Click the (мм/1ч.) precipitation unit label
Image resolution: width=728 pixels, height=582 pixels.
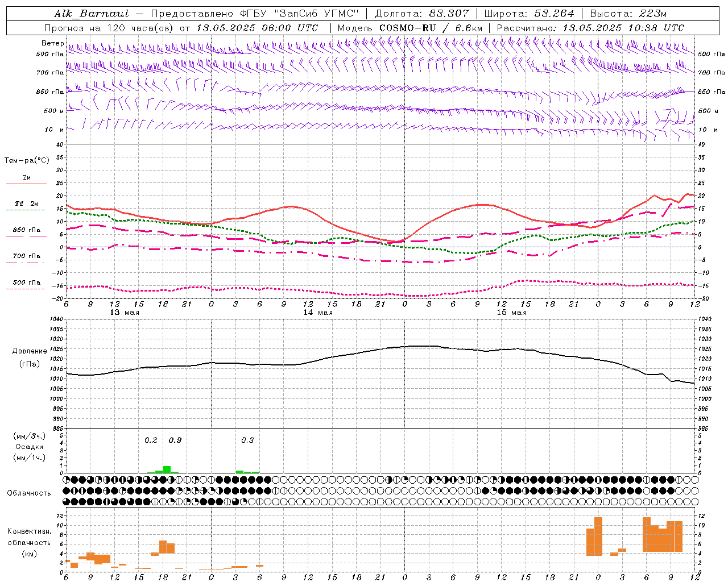[29, 458]
